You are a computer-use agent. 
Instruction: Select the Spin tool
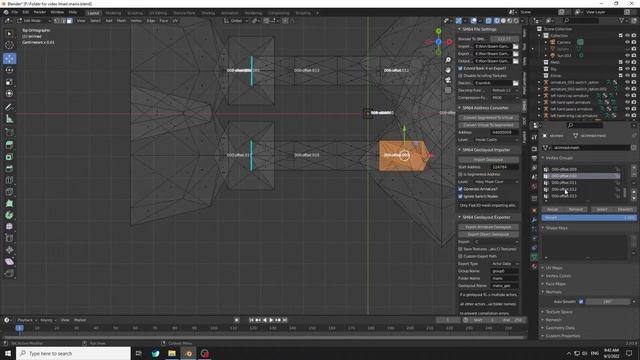tap(9, 215)
